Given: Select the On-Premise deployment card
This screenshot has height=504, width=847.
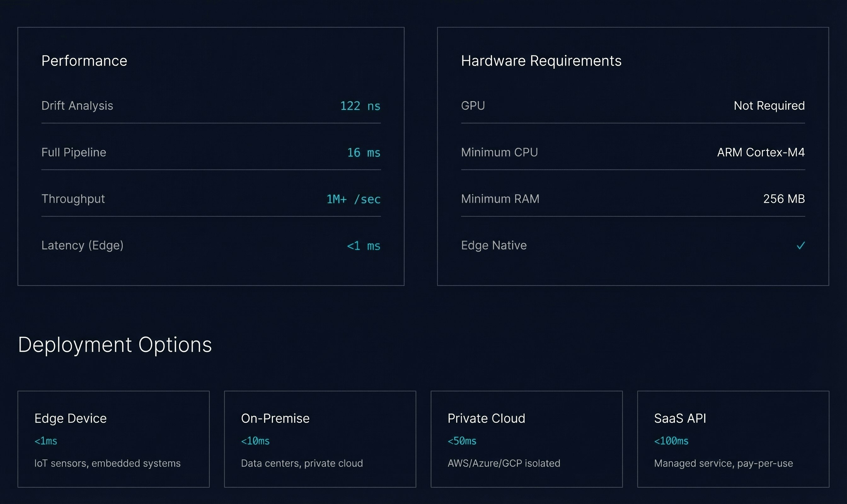Looking at the screenshot, I should tap(320, 439).
